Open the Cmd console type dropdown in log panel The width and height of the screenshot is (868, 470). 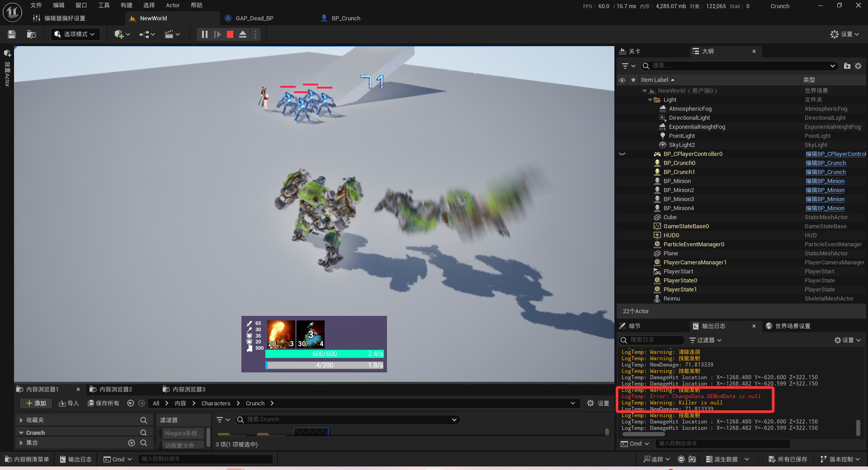(635, 444)
